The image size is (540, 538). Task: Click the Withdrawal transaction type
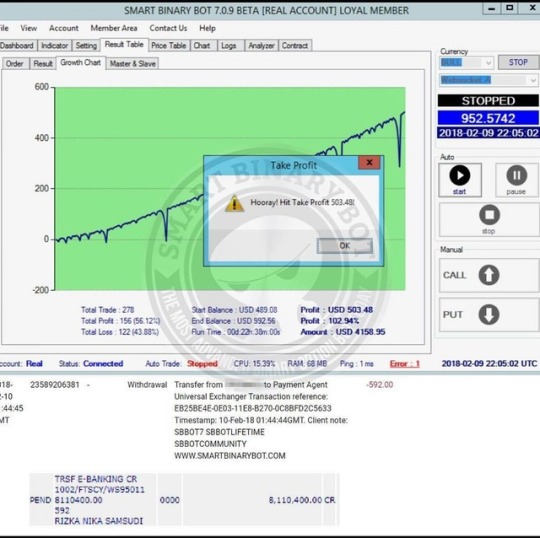click(147, 385)
